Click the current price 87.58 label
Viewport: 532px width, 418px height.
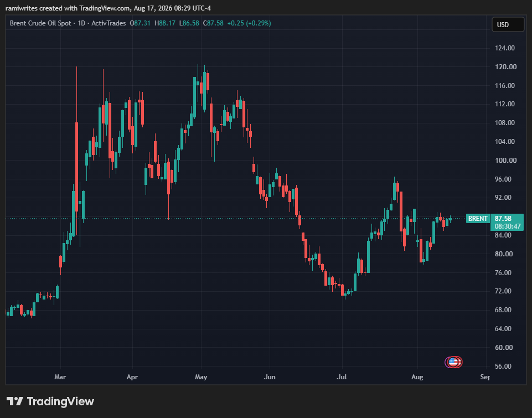point(503,219)
